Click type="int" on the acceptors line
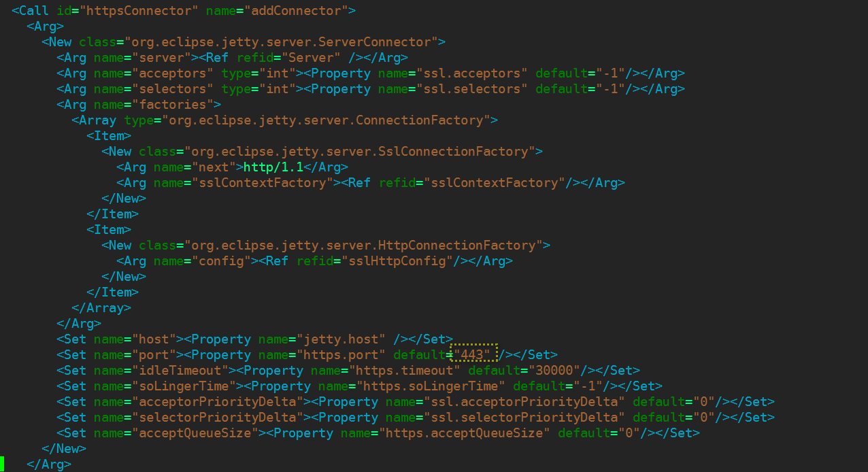 pos(258,73)
